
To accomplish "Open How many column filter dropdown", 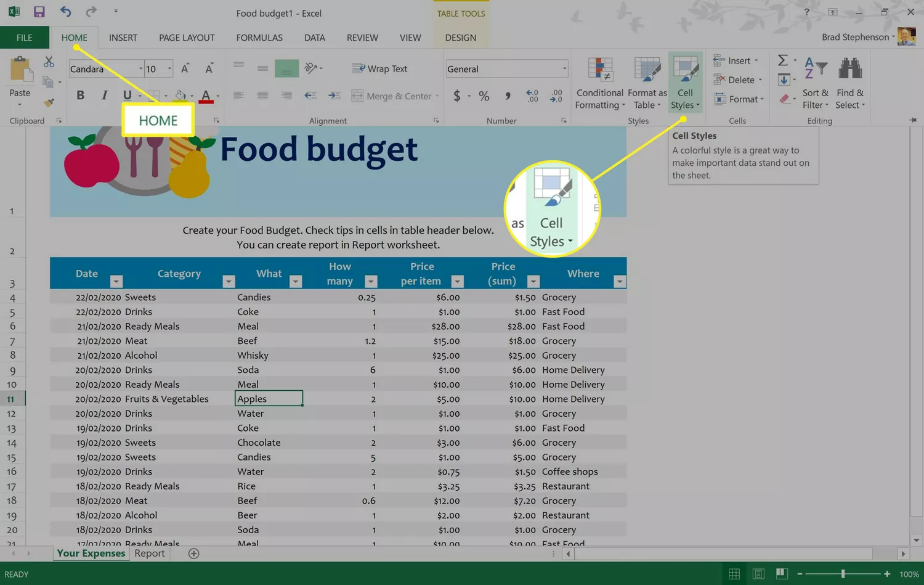I will [371, 281].
